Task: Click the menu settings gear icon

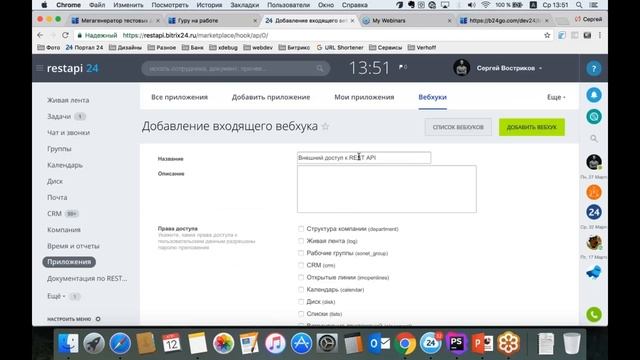Action: point(98,319)
